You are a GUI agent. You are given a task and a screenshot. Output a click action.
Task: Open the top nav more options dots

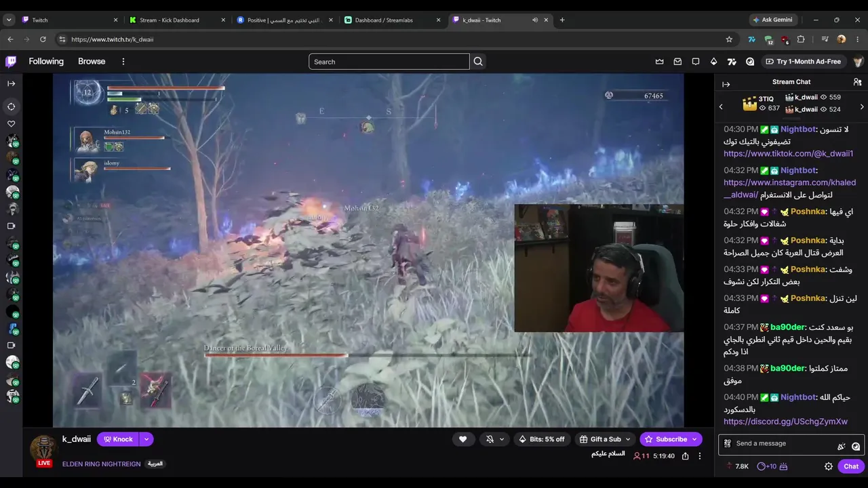coord(123,62)
